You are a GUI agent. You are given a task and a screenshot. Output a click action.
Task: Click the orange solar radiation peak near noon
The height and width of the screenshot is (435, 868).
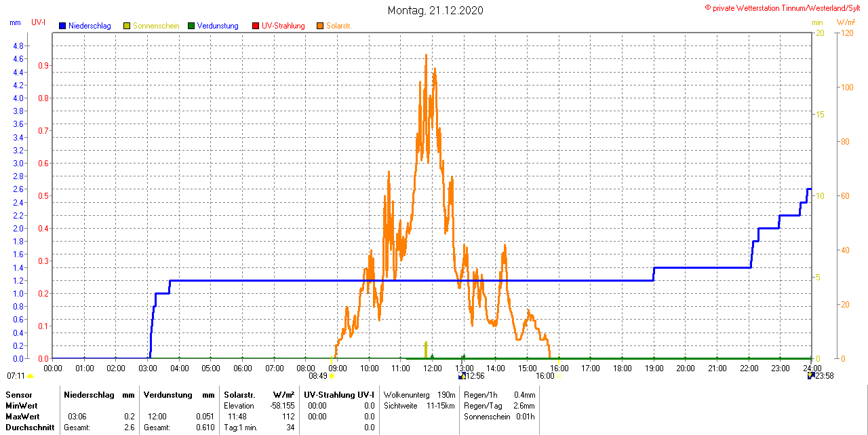[426, 57]
